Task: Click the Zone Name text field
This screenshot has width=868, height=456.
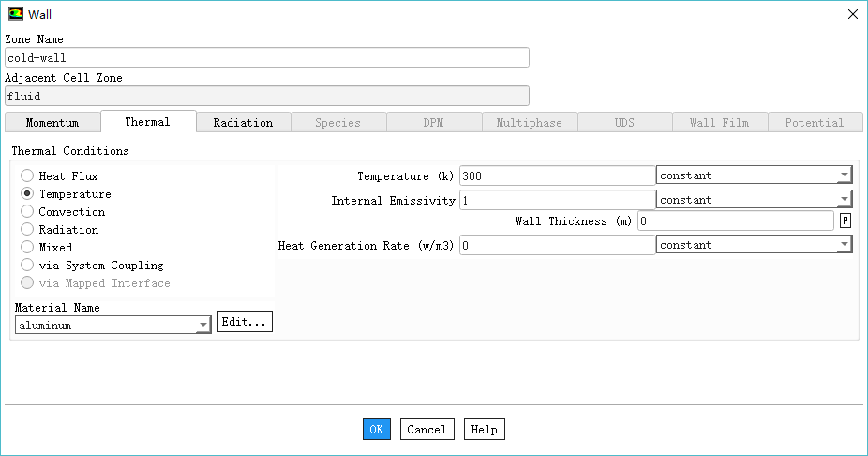Action: pyautogui.click(x=267, y=58)
